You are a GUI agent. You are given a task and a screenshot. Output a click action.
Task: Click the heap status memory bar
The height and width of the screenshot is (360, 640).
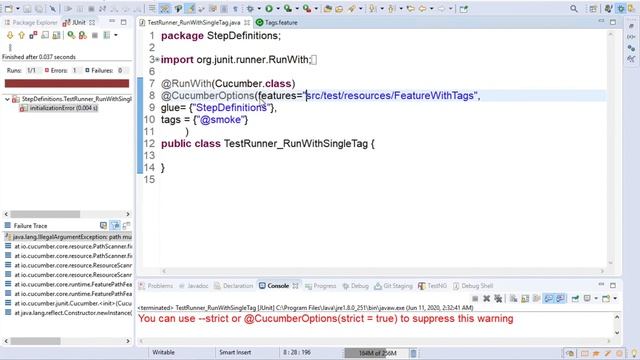pyautogui.click(x=376, y=353)
